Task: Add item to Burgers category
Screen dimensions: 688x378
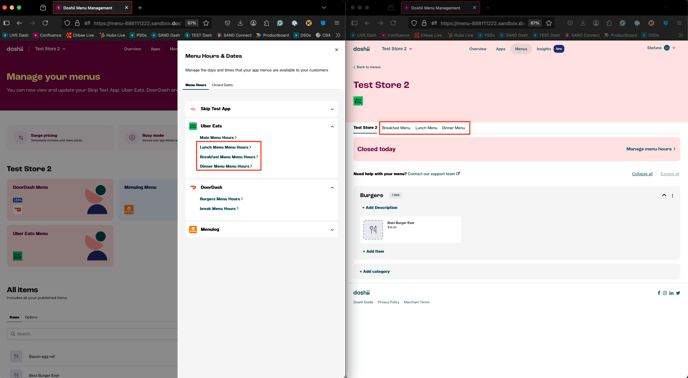Action: pyautogui.click(x=373, y=252)
